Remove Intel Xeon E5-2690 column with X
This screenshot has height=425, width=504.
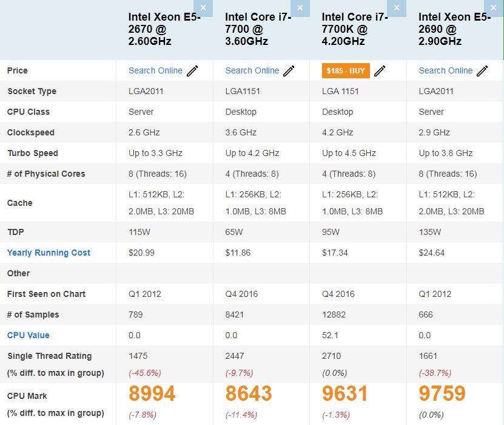493,8
